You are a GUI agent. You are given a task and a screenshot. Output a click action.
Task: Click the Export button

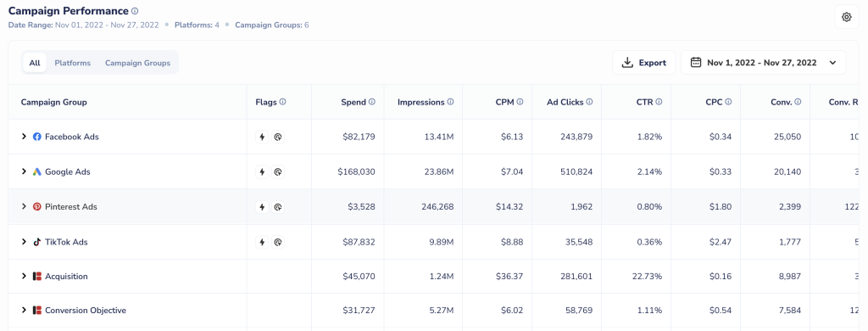644,63
